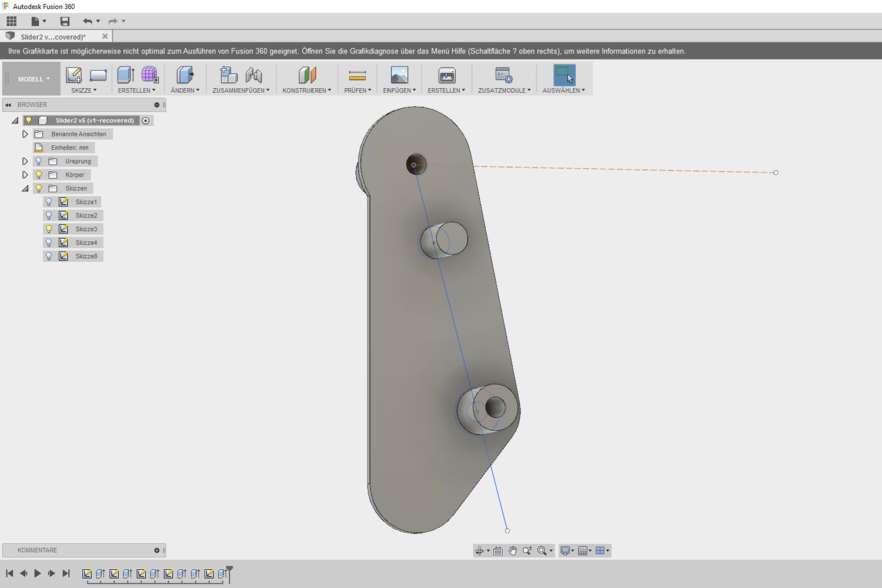Click the Select tool icon
Viewport: 882px width, 588px height.
click(x=564, y=75)
